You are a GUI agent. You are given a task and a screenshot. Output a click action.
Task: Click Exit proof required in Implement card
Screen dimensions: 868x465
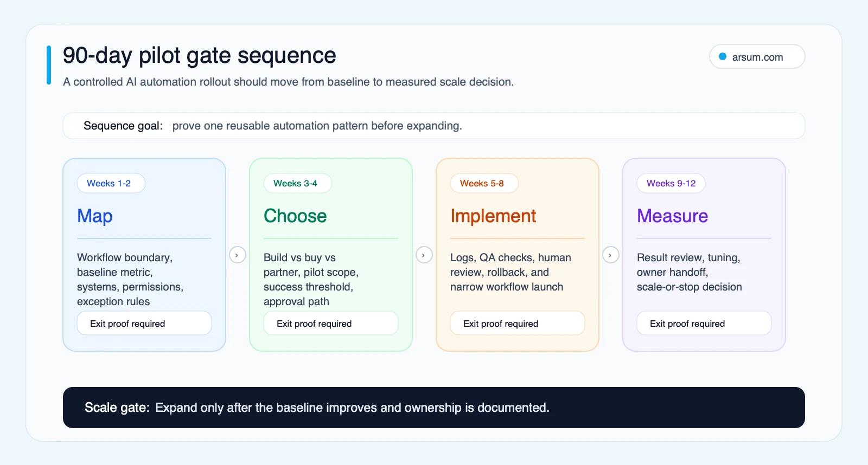point(518,323)
